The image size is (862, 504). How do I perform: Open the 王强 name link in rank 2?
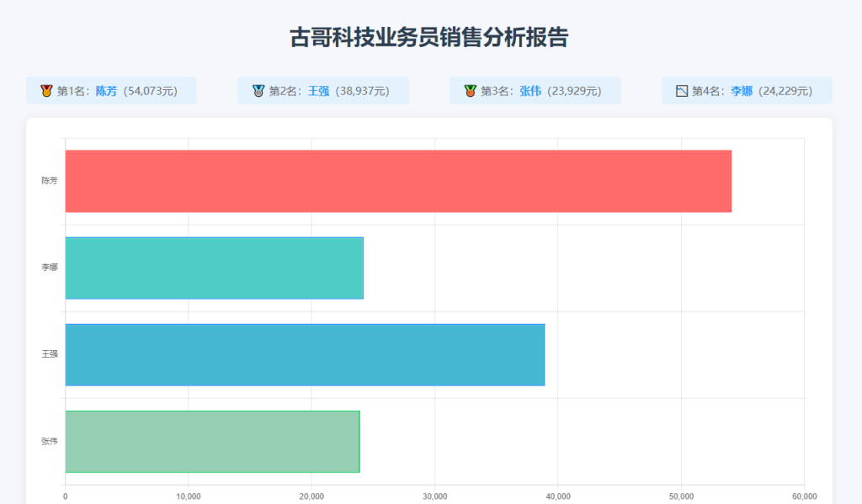point(318,91)
